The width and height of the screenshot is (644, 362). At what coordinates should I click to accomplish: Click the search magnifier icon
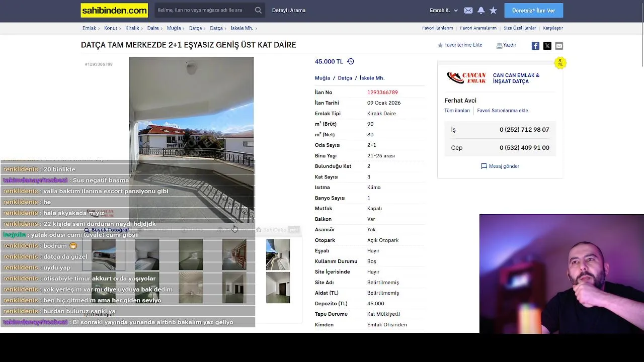[258, 10]
